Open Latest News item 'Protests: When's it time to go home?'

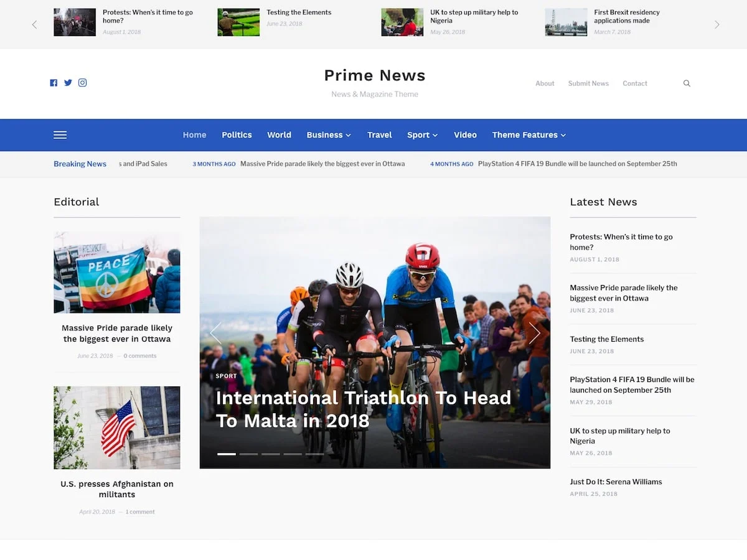621,242
